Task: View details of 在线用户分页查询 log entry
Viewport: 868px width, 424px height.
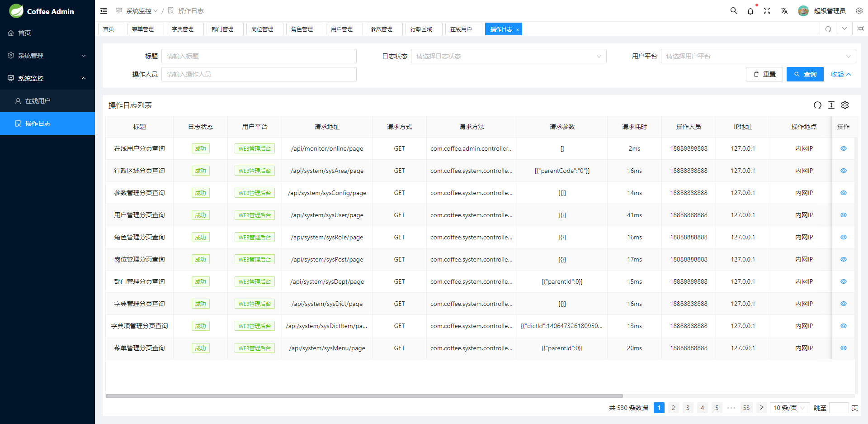Action: pos(843,148)
